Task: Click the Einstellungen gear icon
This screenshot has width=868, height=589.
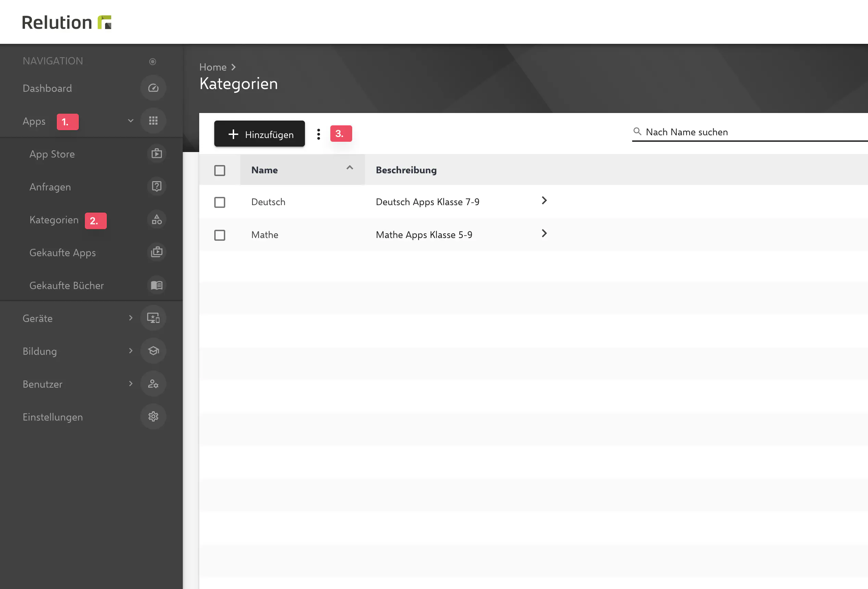Action: pyautogui.click(x=153, y=417)
